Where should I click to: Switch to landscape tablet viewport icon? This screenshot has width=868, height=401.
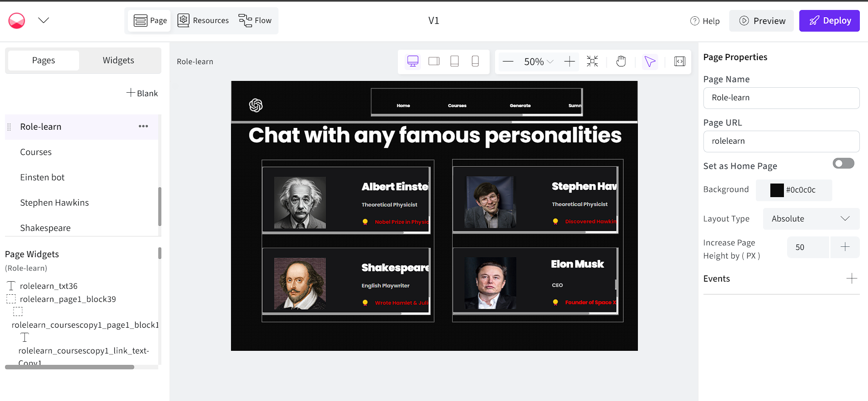coord(434,61)
